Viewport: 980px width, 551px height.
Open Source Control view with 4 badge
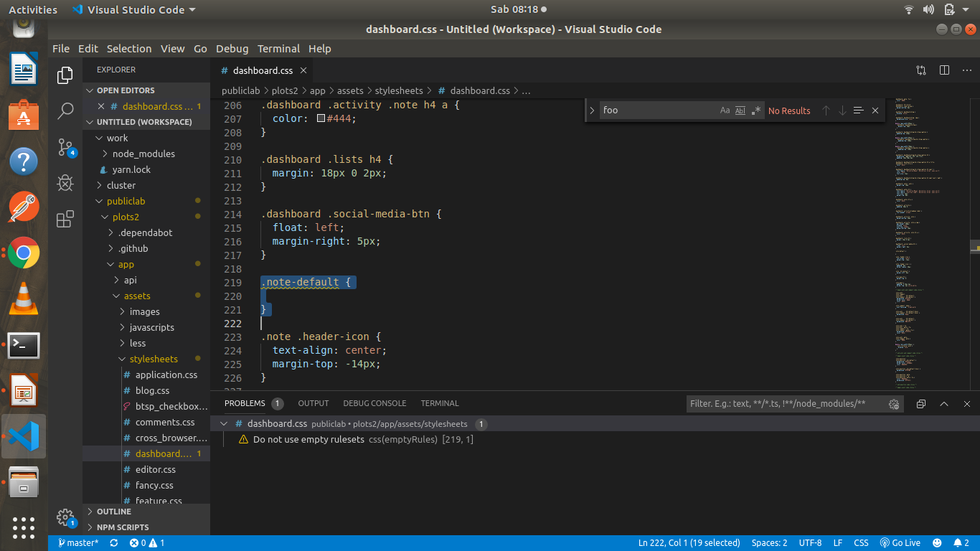pos(65,147)
